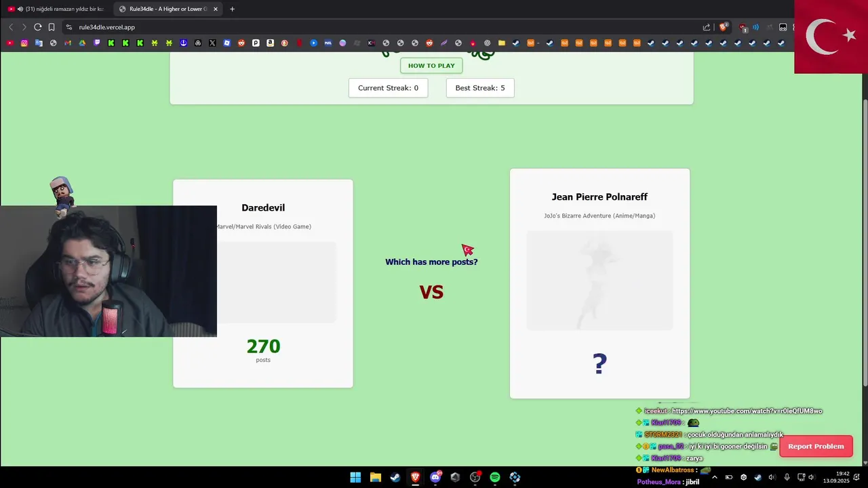This screenshot has height=488, width=868.
Task: Open Reddit bookmark icon
Action: click(241, 43)
